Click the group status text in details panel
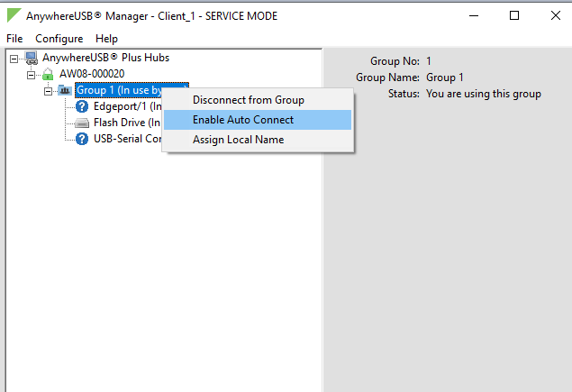The image size is (572, 392). tap(483, 94)
